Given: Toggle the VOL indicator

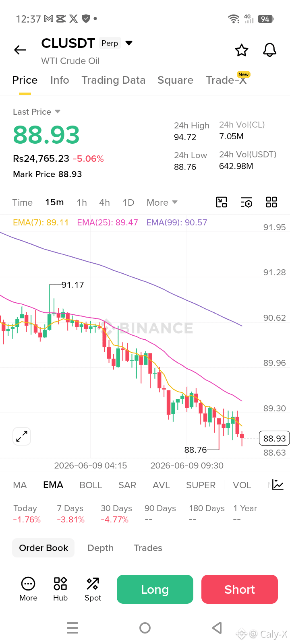Looking at the screenshot, I should (242, 485).
